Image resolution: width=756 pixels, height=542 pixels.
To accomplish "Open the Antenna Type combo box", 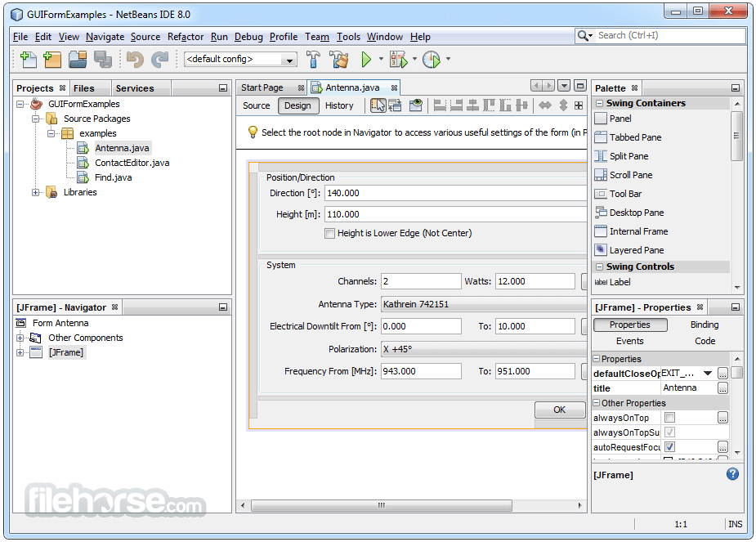I will tap(484, 304).
